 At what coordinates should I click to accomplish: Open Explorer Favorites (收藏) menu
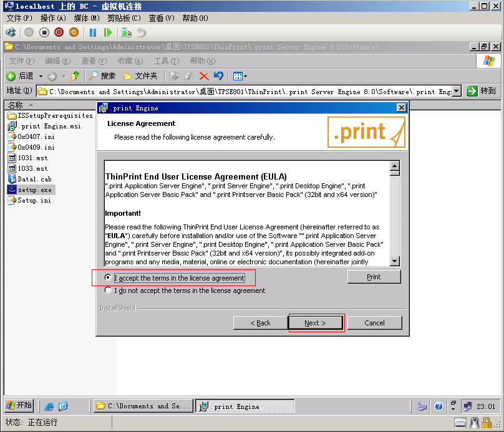click(130, 61)
